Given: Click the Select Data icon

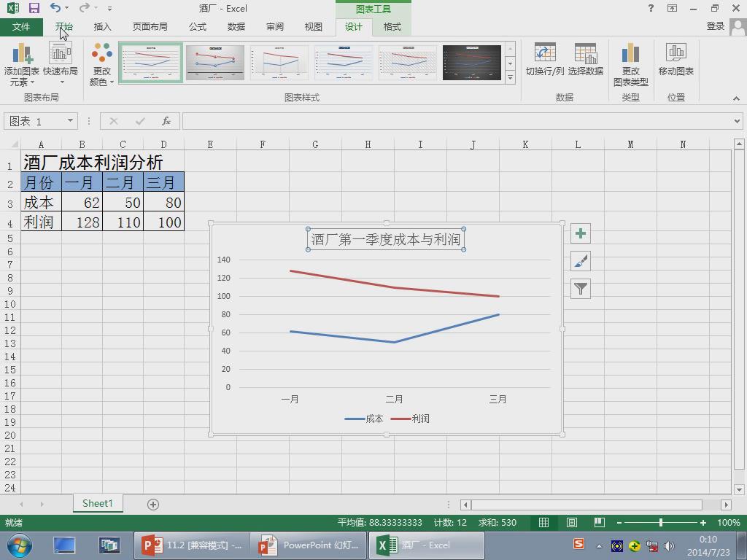Looking at the screenshot, I should click(x=586, y=60).
